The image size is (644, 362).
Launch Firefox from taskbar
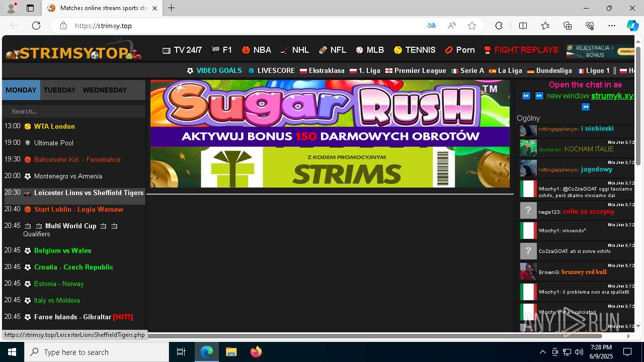pyautogui.click(x=256, y=352)
